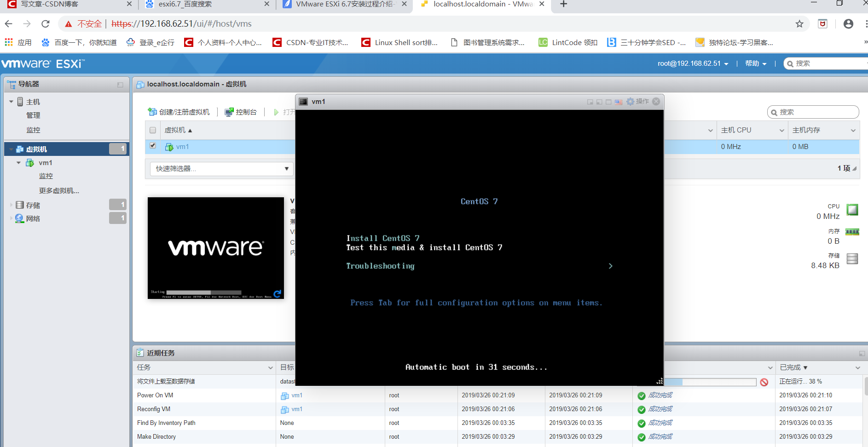This screenshot has height=447, width=868.
Task: Click the vmware console preview thumbnail
Action: tap(216, 248)
